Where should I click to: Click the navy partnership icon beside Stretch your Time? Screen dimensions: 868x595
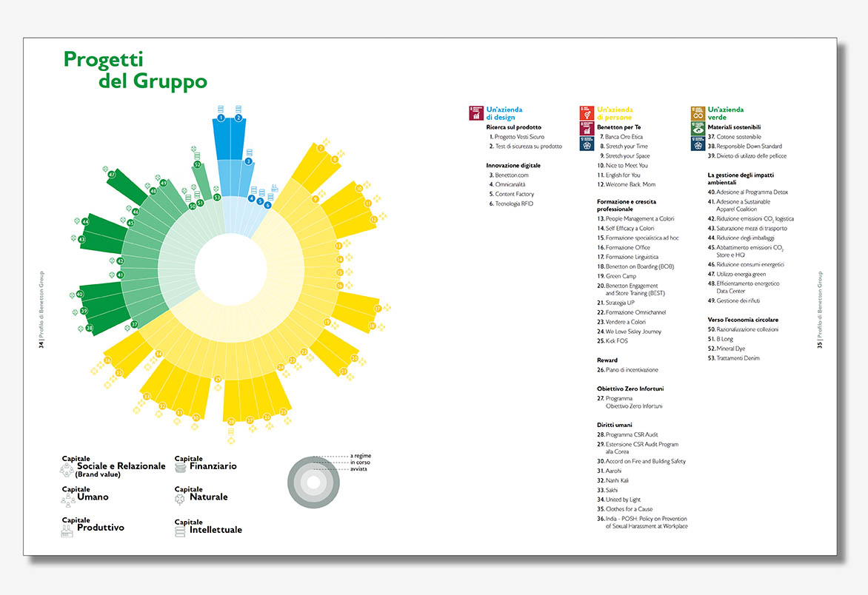[587, 144]
